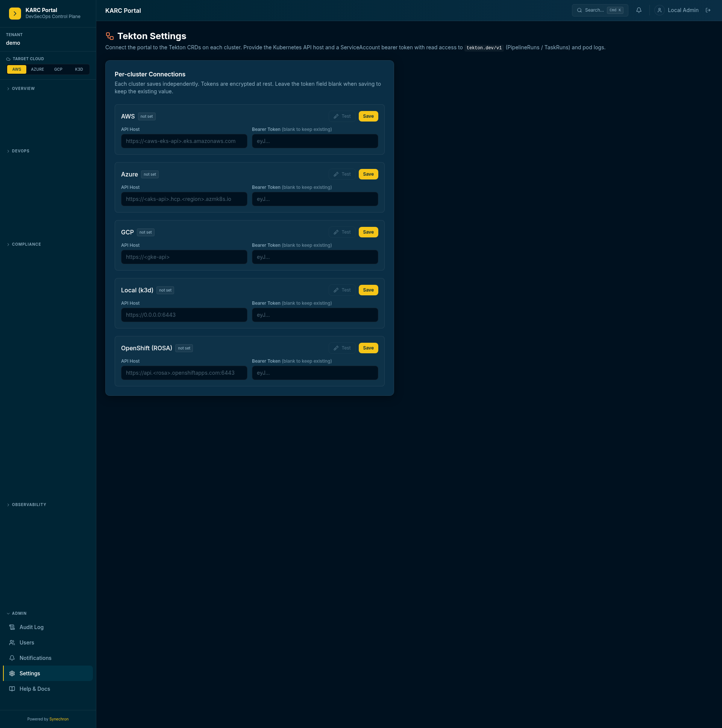
Task: Click the logout icon in top bar
Action: point(708,11)
